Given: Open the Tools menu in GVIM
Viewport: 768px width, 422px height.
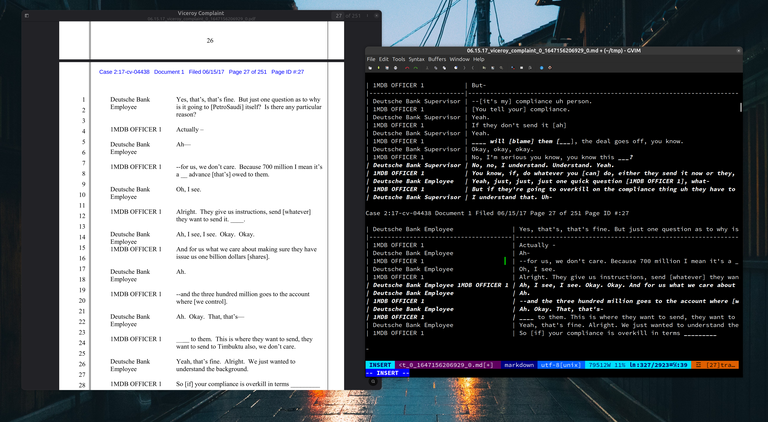Looking at the screenshot, I should 398,59.
